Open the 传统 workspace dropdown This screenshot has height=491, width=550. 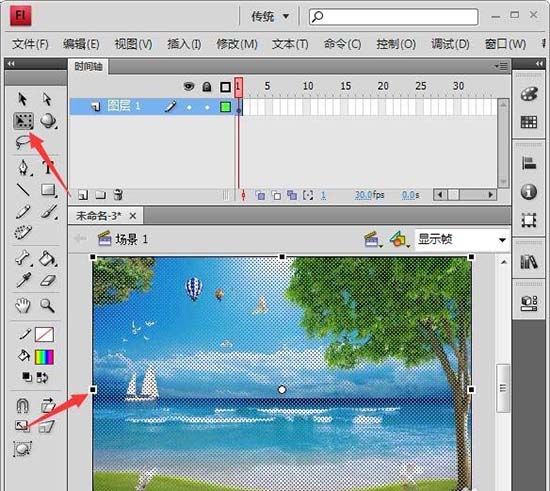point(270,16)
